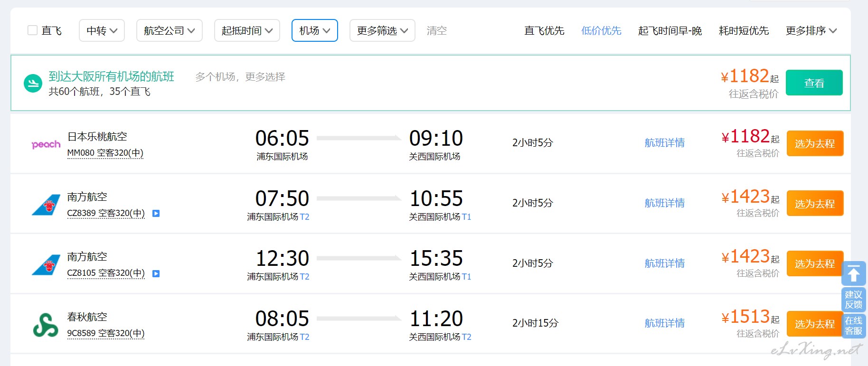Open 航班详情 for flight 9C8589
868x366 pixels.
coord(665,323)
